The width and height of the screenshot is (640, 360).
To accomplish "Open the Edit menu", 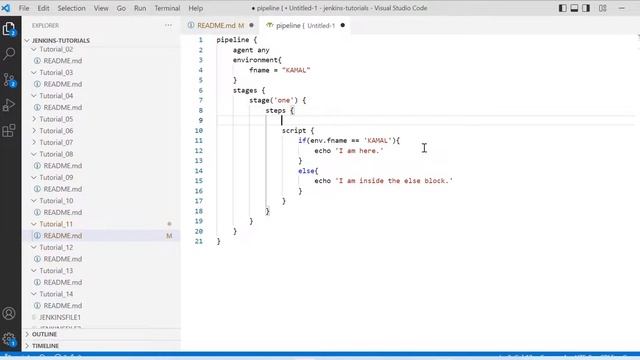I will tap(43, 8).
